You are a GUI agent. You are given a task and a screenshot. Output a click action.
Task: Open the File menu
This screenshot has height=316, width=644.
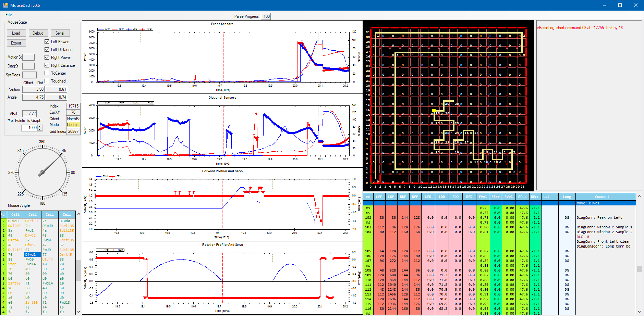point(9,15)
